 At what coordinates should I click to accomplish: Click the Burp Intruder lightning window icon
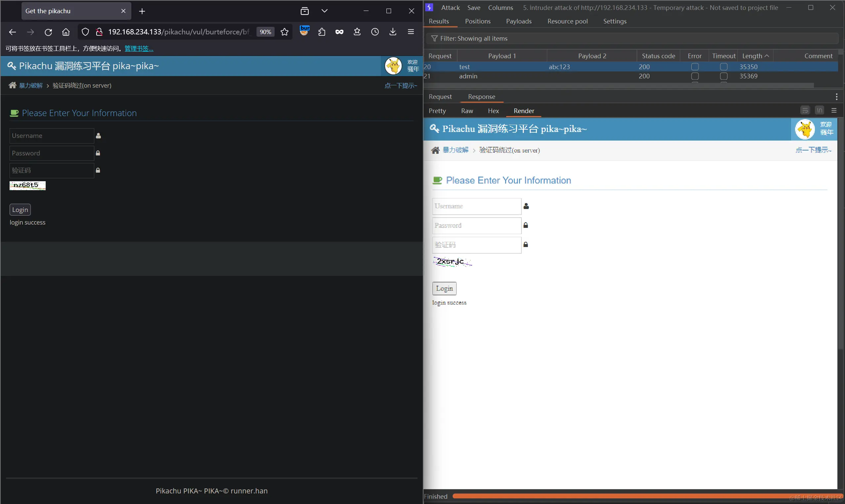429,8
